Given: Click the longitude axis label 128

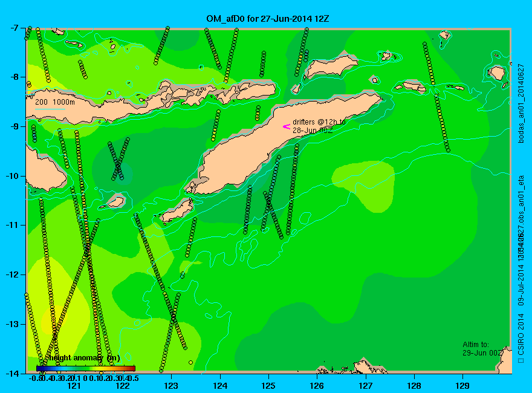Looking at the screenshot, I should click(x=414, y=386).
